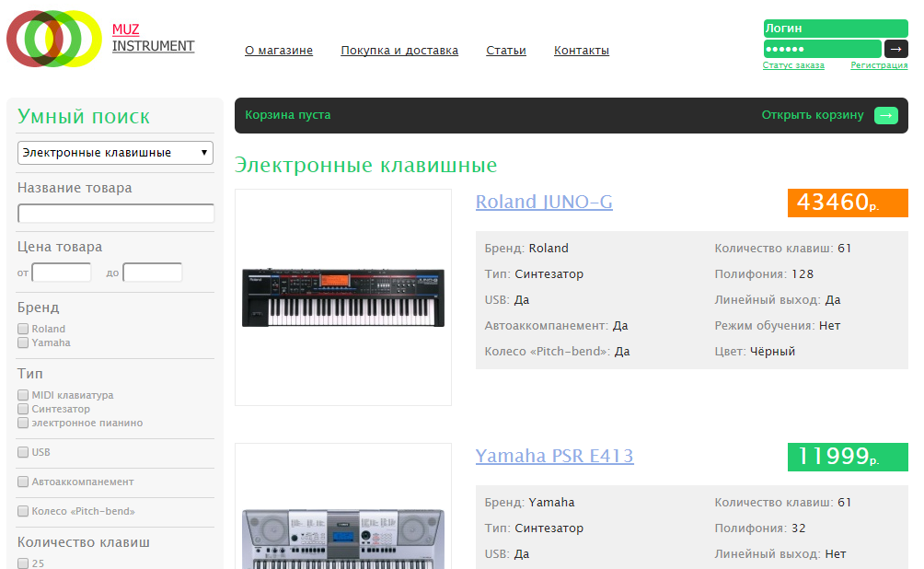Click the orange 43460 р. price tag
Viewport: 924px width, 569px height.
[848, 203]
